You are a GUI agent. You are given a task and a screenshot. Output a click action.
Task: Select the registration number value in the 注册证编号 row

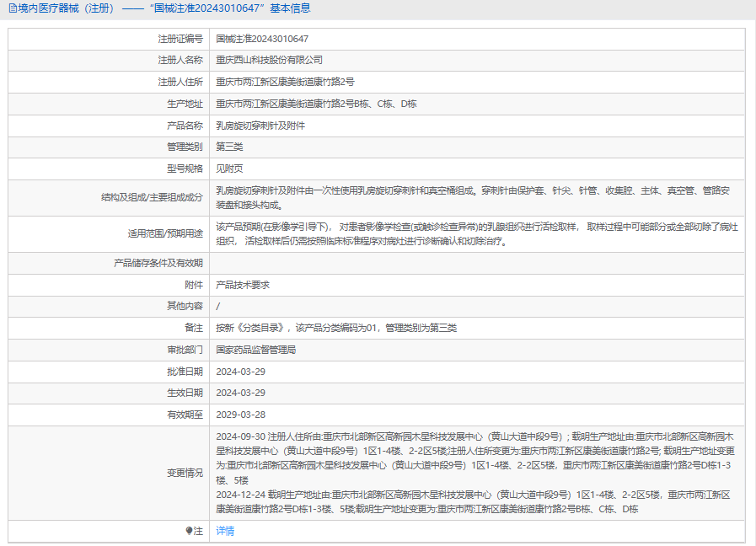[262, 39]
